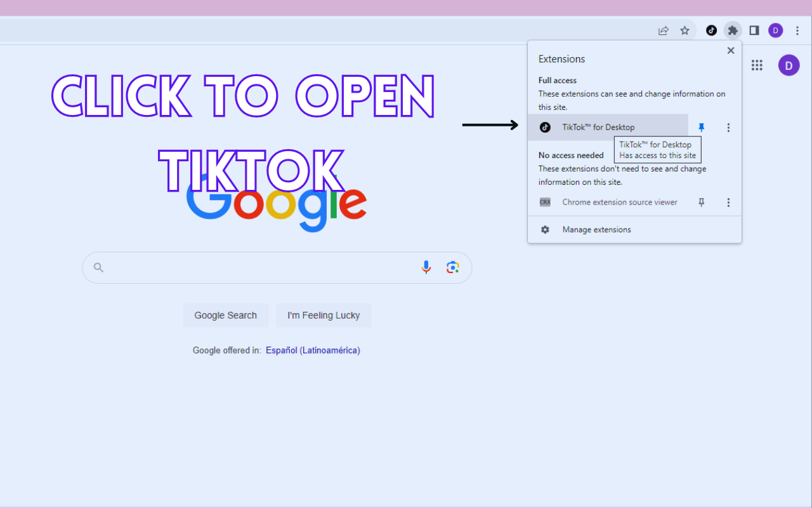Bookmark this page with the star icon

tap(684, 30)
